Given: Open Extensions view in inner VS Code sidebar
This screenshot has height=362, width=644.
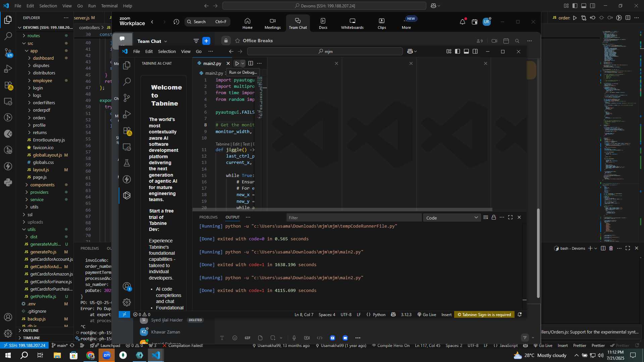Looking at the screenshot, I should (127, 130).
